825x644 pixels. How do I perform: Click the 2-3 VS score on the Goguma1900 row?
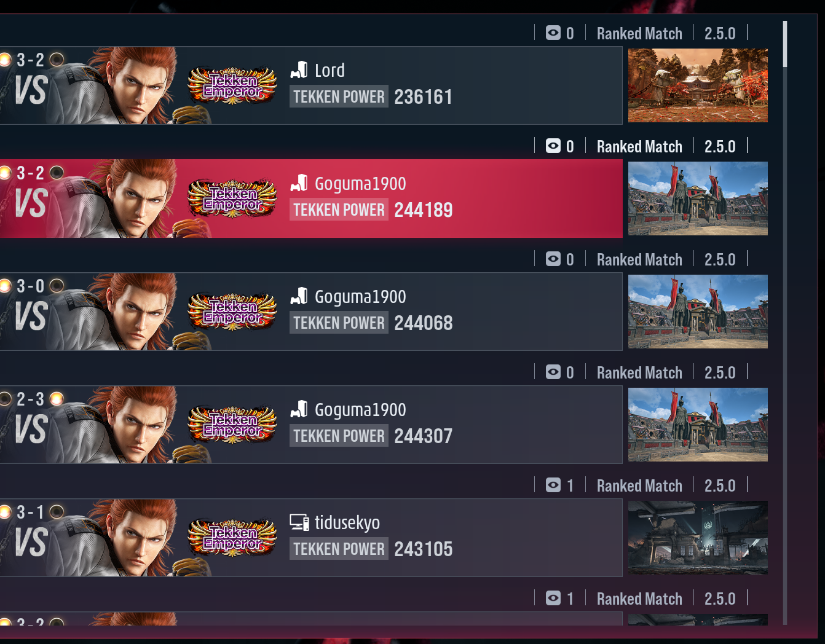point(31,417)
